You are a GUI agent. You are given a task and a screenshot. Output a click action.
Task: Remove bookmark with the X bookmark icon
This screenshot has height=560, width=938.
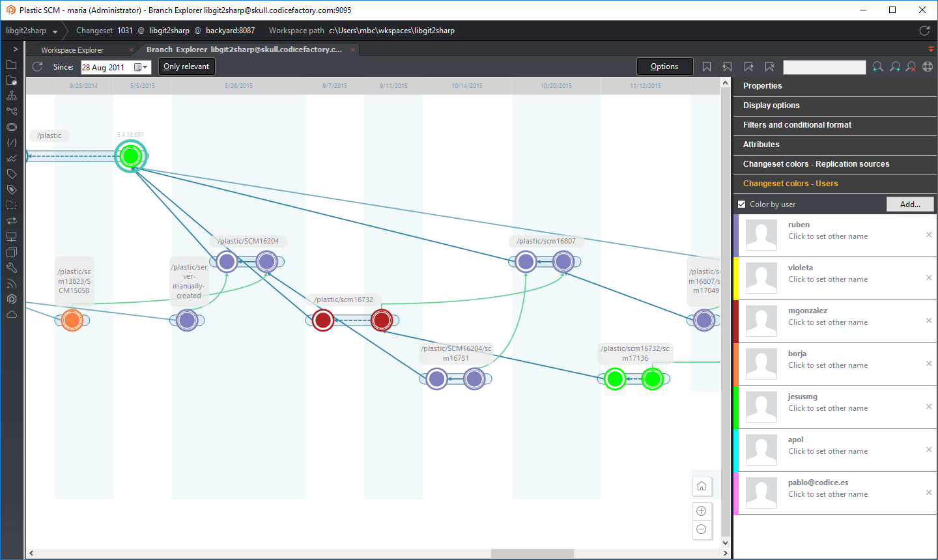point(769,66)
